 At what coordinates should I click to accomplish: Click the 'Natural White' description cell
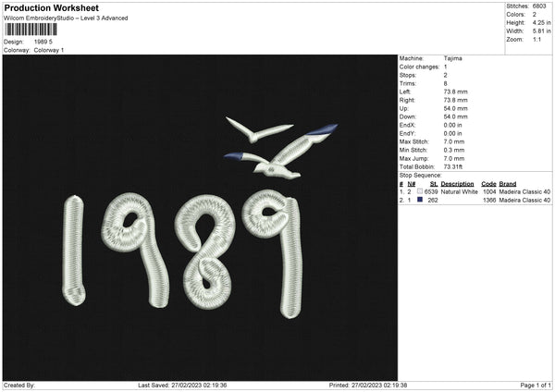459,191
